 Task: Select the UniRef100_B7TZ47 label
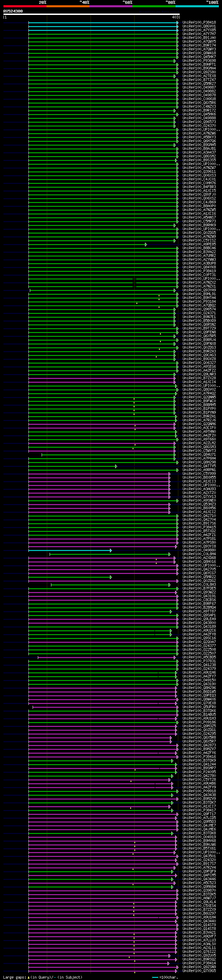coord(199,80)
